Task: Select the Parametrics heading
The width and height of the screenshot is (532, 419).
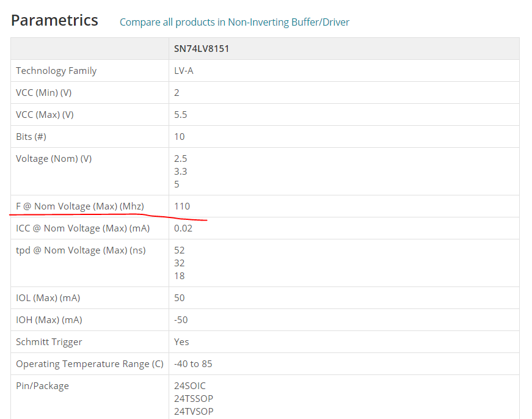Action: [x=54, y=20]
